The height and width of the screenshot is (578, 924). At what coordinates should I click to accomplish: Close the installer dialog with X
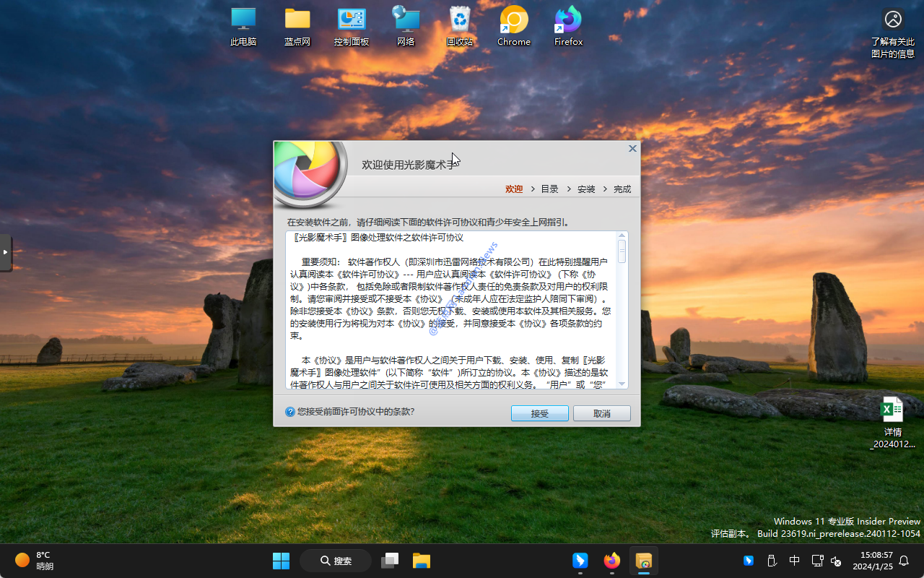pyautogui.click(x=632, y=148)
